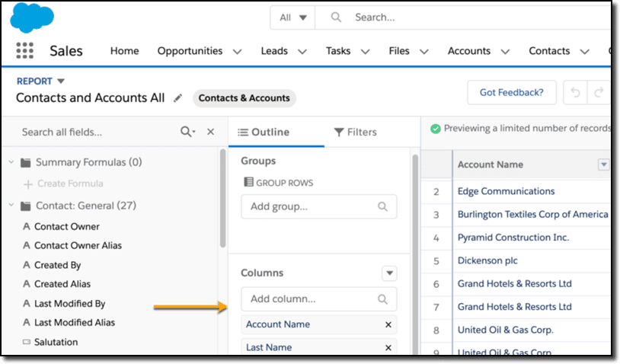Click the magnifier in Add column box
Screen dimensions: 620x364
(x=382, y=299)
